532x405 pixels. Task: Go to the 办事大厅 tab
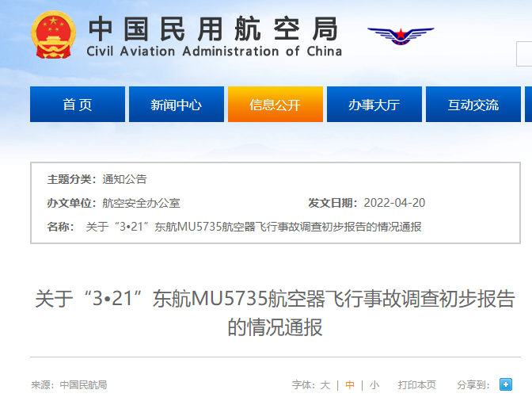[374, 105]
